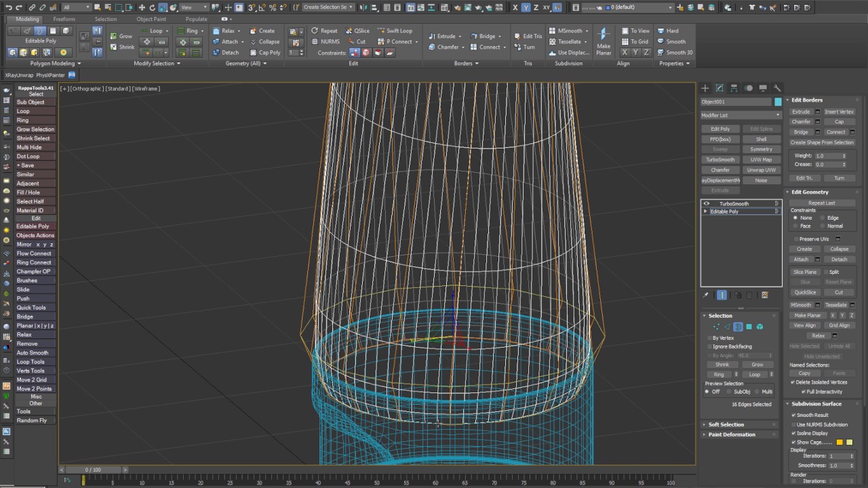
Task: Switch to the Populate ribbon tab
Action: (x=197, y=19)
